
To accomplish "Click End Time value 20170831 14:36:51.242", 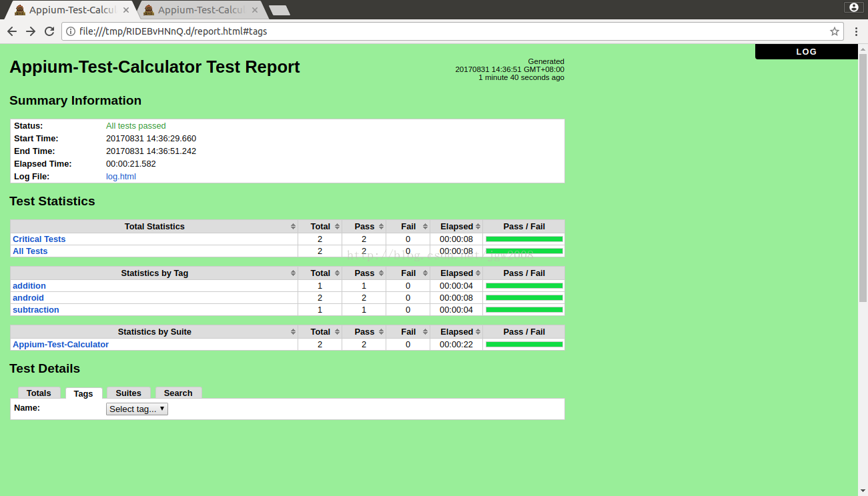I will (151, 151).
